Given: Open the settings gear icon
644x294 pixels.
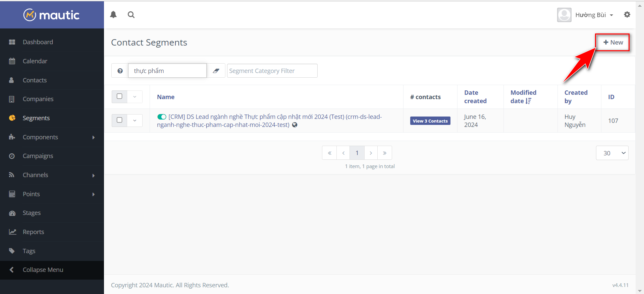Looking at the screenshot, I should [x=627, y=15].
